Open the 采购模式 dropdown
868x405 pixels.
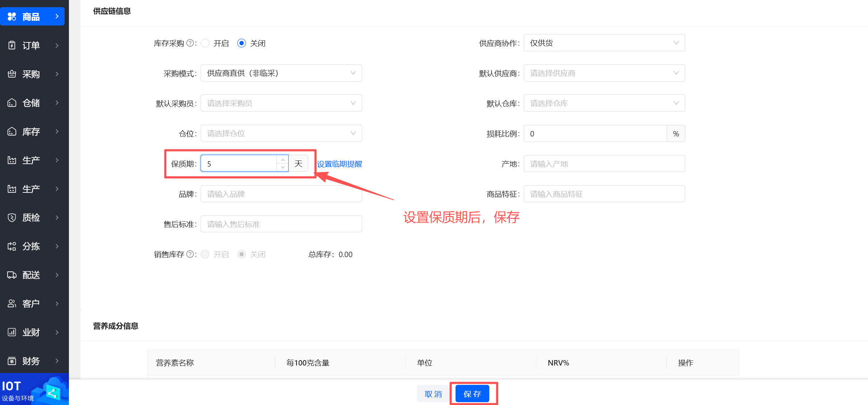(x=281, y=73)
